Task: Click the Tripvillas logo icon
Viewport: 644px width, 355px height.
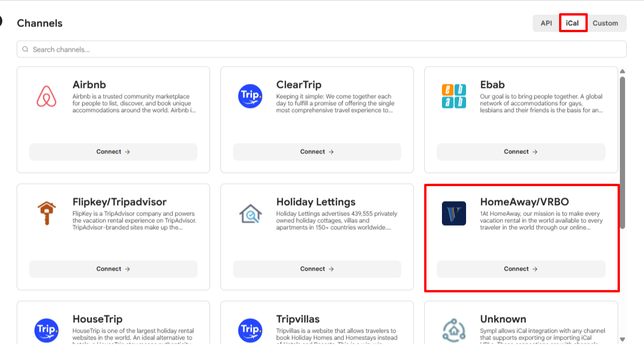Action: 250,330
